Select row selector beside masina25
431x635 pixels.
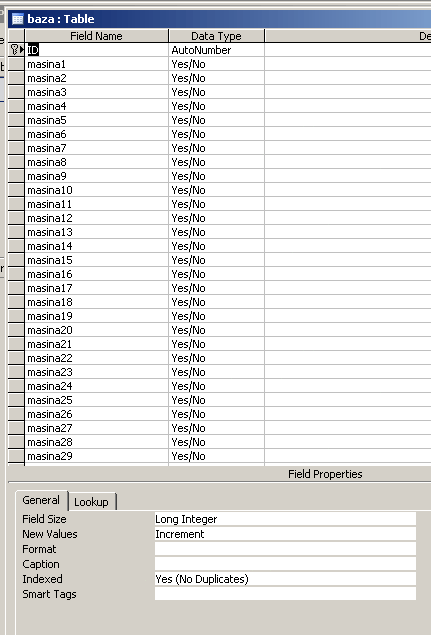point(16,400)
